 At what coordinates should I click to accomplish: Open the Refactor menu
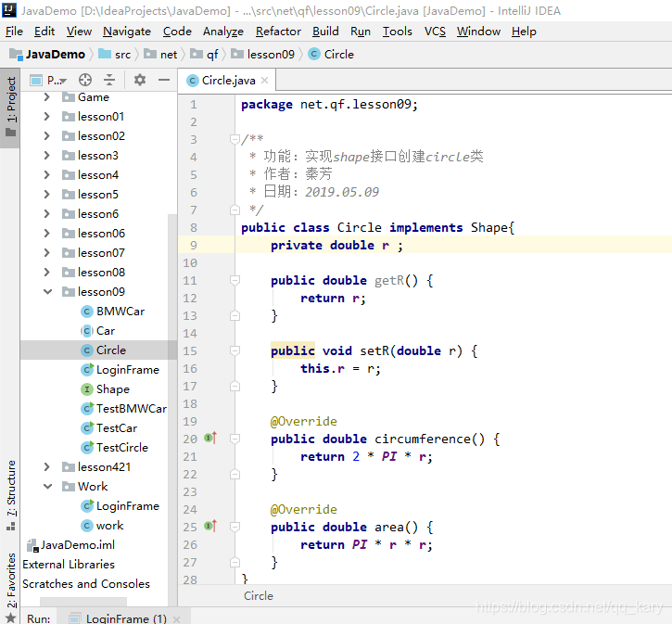[278, 32]
